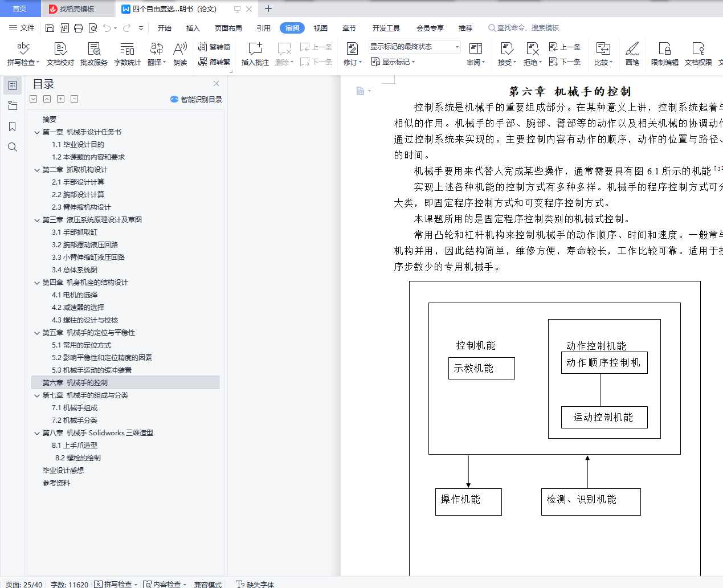Collapse the 第五章 机械手的定位与平稳性 node

point(37,333)
